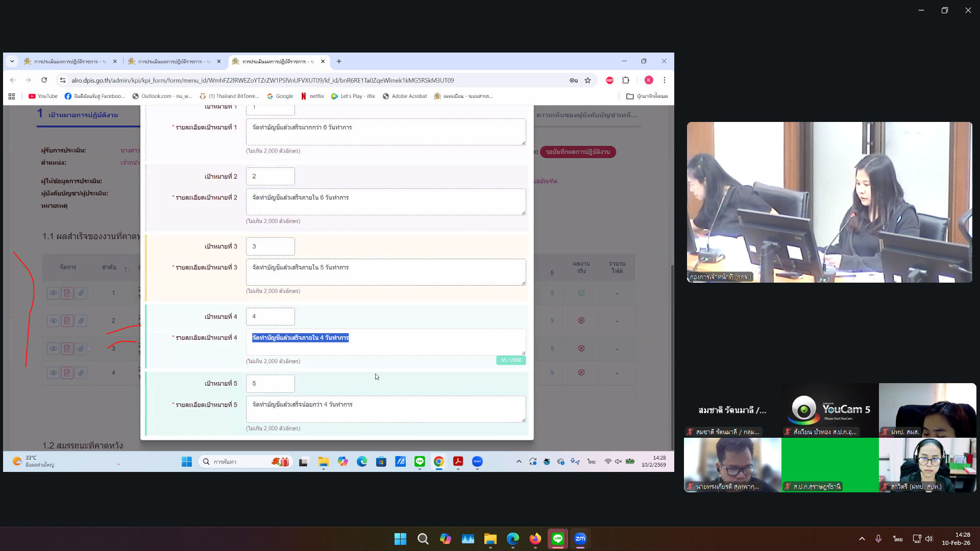This screenshot has height=551, width=980.
Task: Click the pink รอบันทึกผลการปฏิบัติงาน button
Action: 578,152
